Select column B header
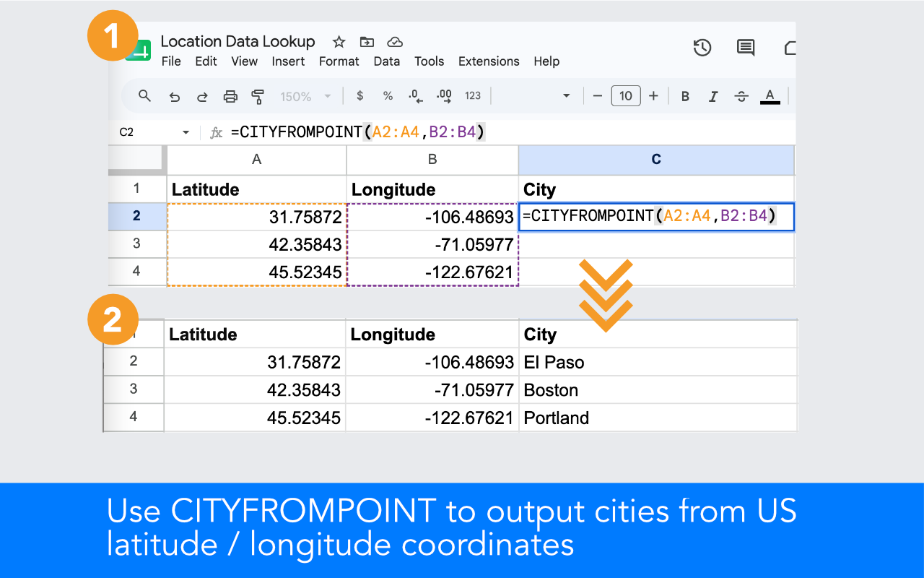Screen dimensions: 924x578 (432, 160)
